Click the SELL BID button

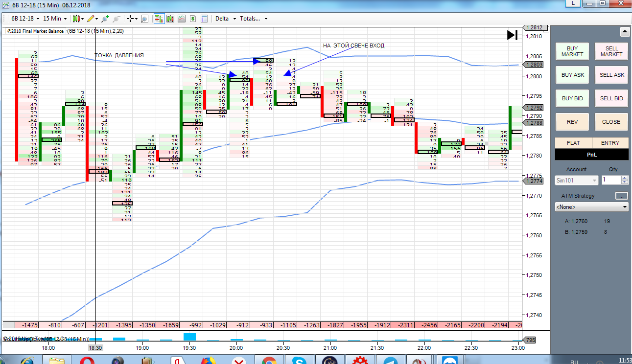pyautogui.click(x=611, y=98)
